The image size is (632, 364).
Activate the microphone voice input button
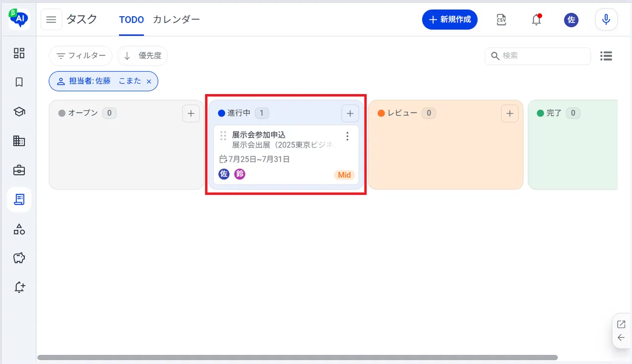(606, 20)
